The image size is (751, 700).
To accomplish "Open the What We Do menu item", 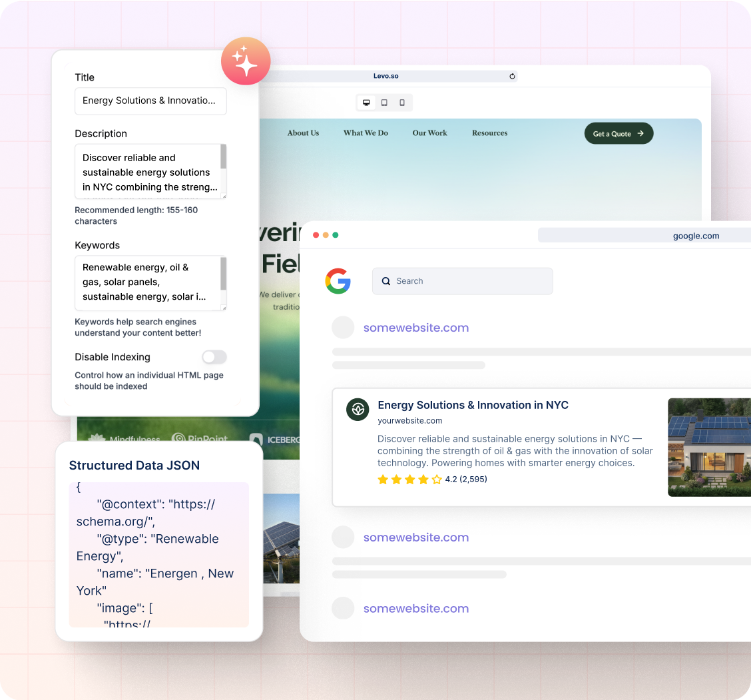I will (366, 133).
